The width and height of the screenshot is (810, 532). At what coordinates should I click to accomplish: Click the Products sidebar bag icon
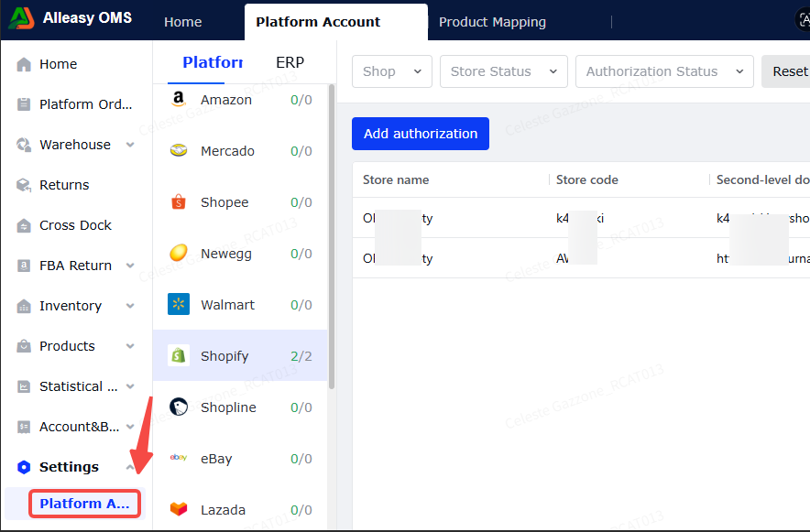[24, 346]
